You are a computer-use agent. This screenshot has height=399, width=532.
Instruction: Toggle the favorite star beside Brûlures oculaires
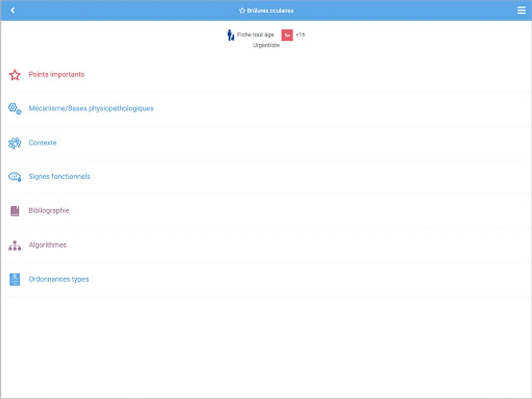point(242,11)
